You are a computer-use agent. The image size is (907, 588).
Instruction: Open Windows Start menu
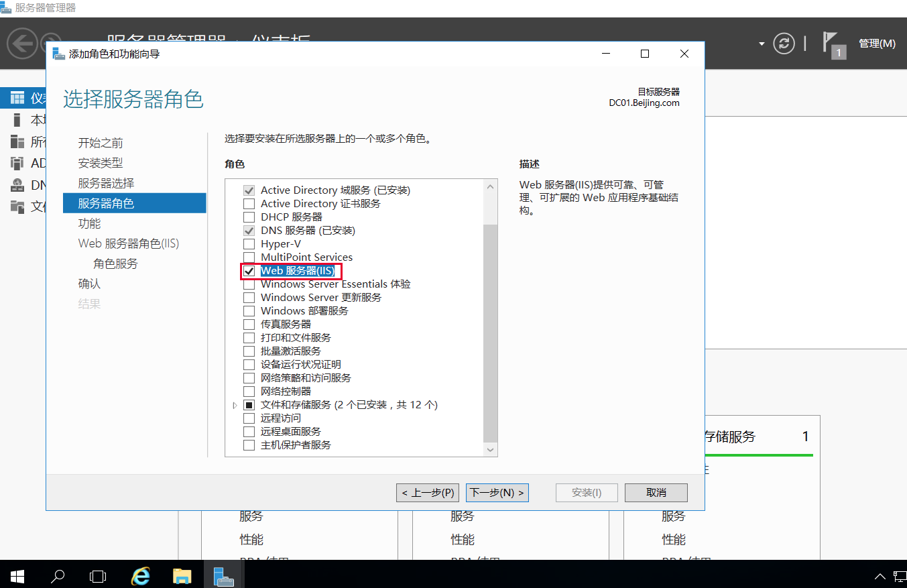pyautogui.click(x=17, y=575)
